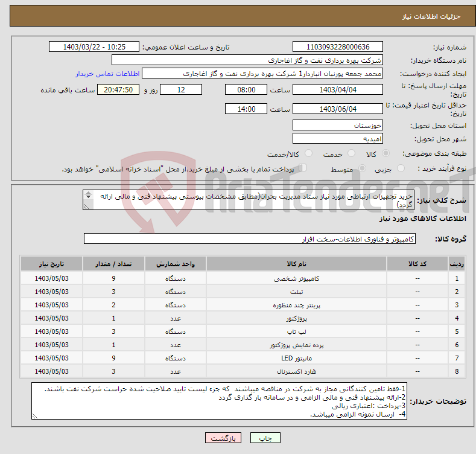Click the requester field محمد جمعه پورنیان
The height and width of the screenshot is (454, 476).
(262, 74)
